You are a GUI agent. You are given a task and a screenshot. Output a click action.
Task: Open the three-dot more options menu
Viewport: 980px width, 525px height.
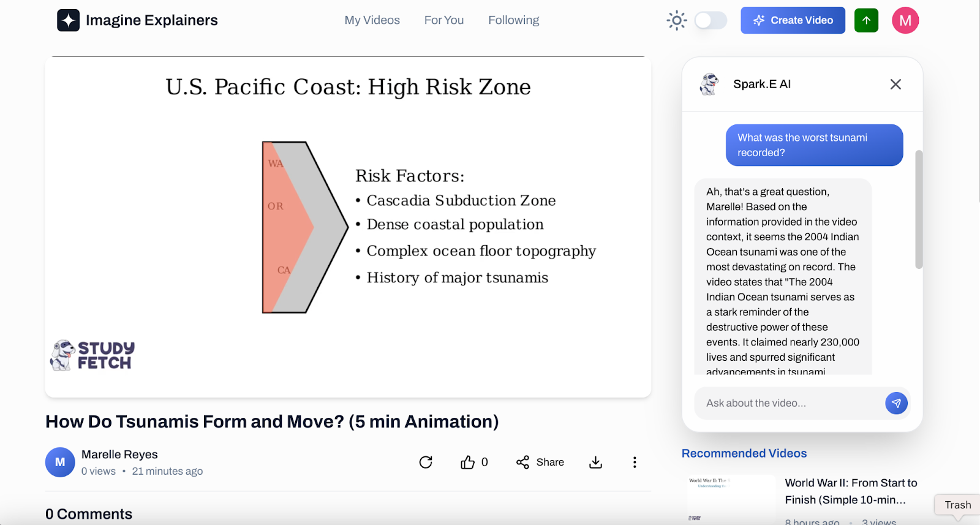[635, 462]
